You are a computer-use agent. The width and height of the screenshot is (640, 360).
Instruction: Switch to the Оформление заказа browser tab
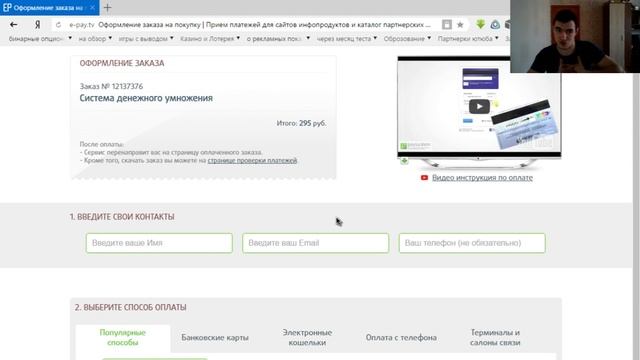point(49,7)
